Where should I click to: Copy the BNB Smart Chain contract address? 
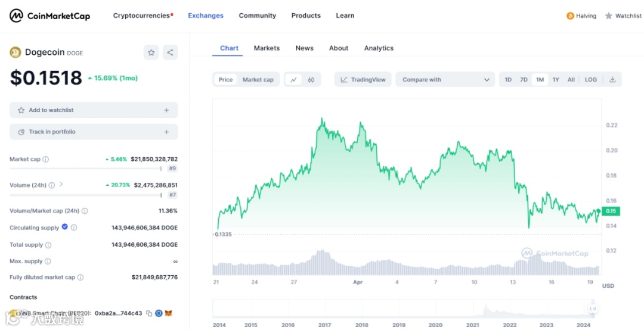pyautogui.click(x=149, y=313)
